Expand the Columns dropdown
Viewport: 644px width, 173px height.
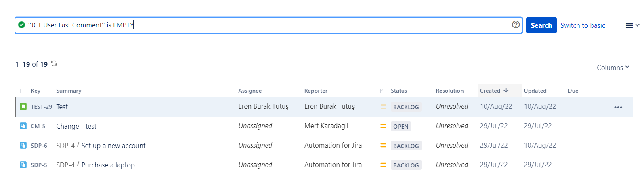pos(613,68)
